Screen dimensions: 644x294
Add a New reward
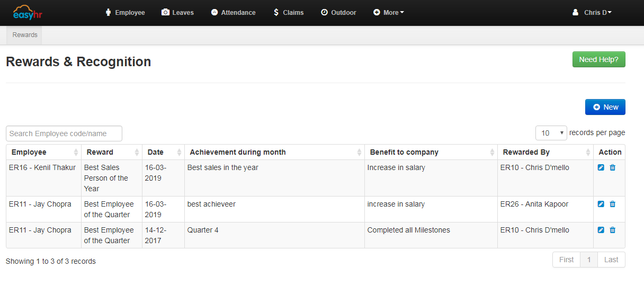pyautogui.click(x=605, y=107)
